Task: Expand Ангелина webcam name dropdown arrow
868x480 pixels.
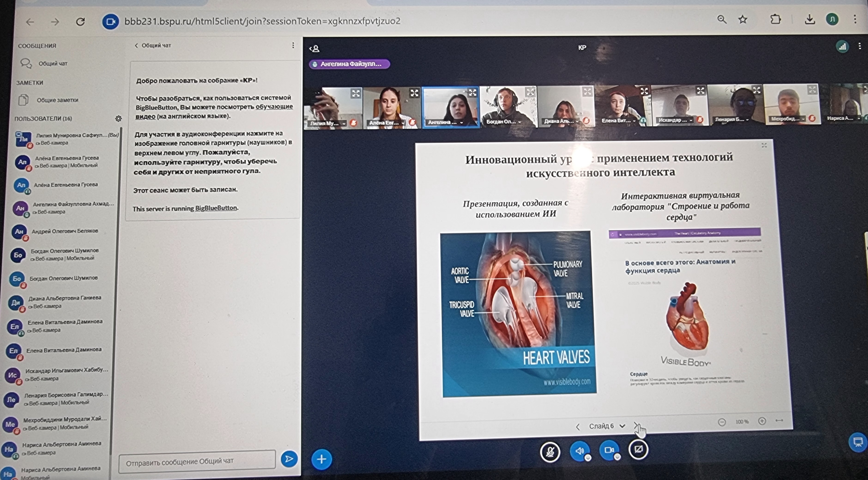Action: tap(461, 123)
